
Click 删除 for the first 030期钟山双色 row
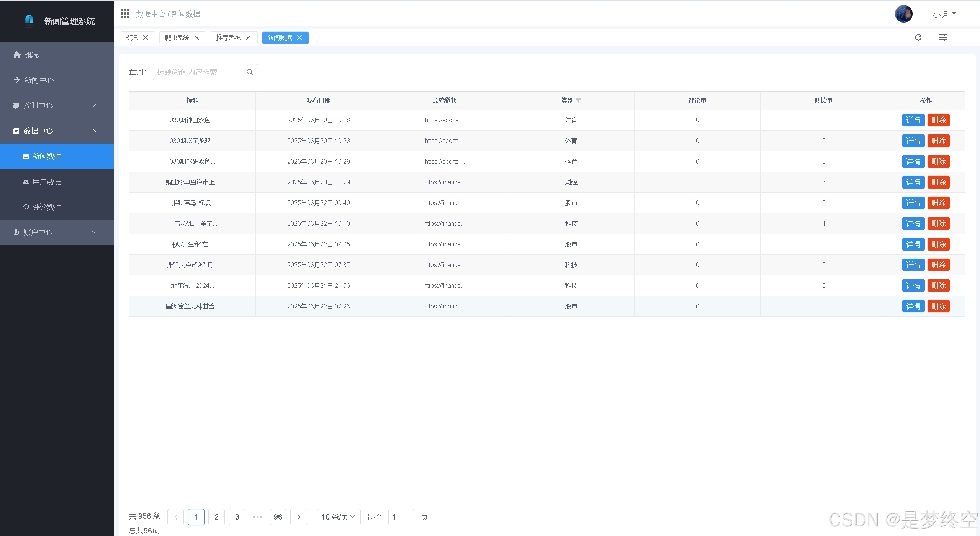(938, 120)
